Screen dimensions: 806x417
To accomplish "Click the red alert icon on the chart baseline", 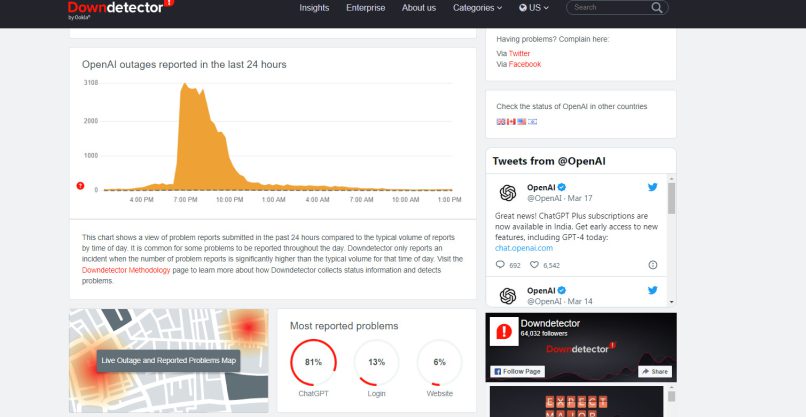I will pyautogui.click(x=80, y=185).
